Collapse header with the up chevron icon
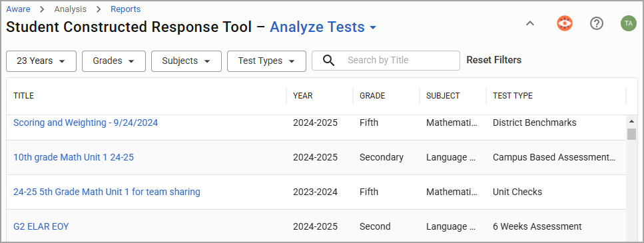Screen dimensions: 644x243 click(530, 23)
